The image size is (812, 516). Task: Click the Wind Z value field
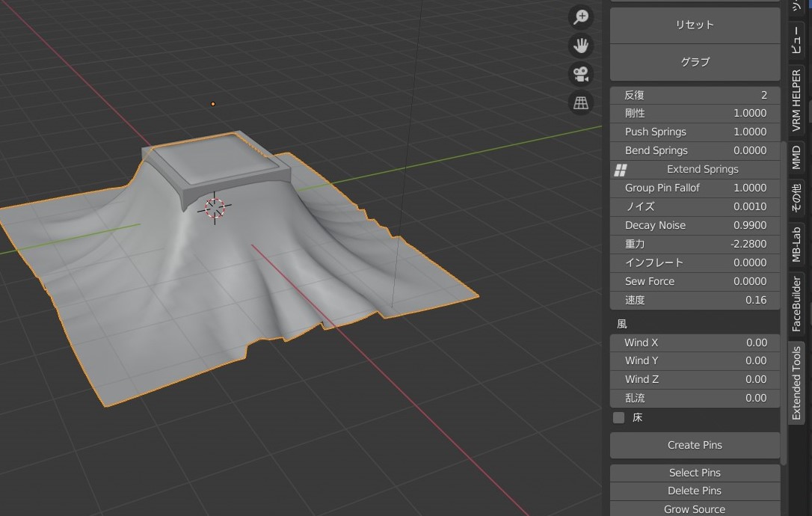coord(695,380)
